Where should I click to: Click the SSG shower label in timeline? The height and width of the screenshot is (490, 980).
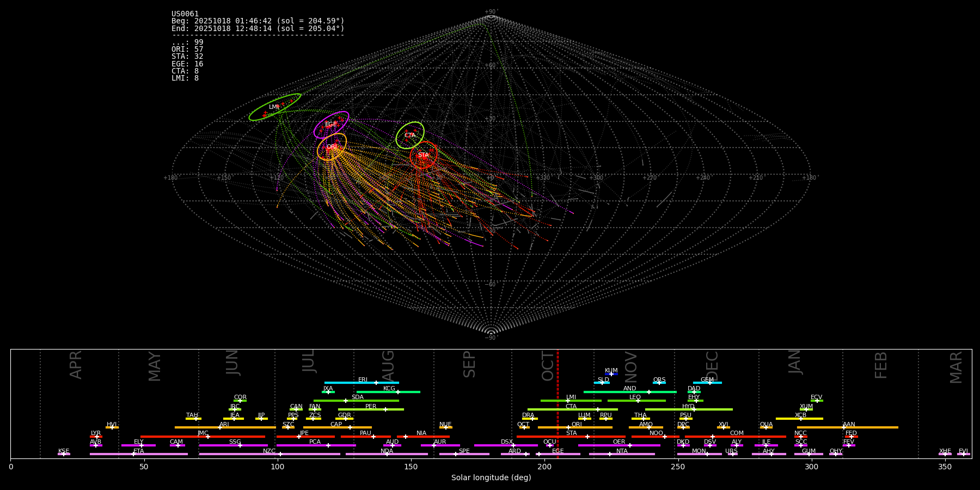coord(235,442)
